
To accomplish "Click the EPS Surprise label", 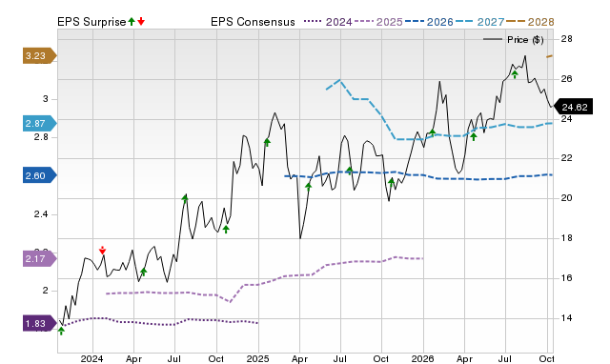I will coord(91,22).
